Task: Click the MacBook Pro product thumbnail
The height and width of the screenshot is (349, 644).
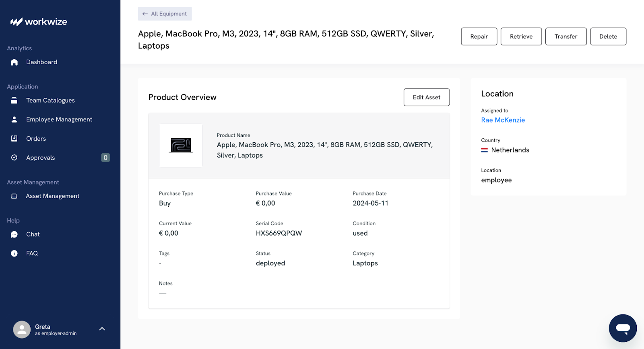Action: pyautogui.click(x=181, y=146)
